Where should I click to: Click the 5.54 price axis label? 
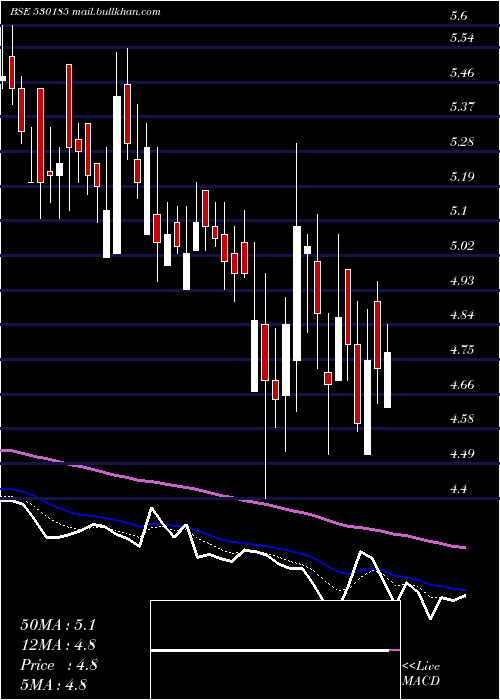462,38
